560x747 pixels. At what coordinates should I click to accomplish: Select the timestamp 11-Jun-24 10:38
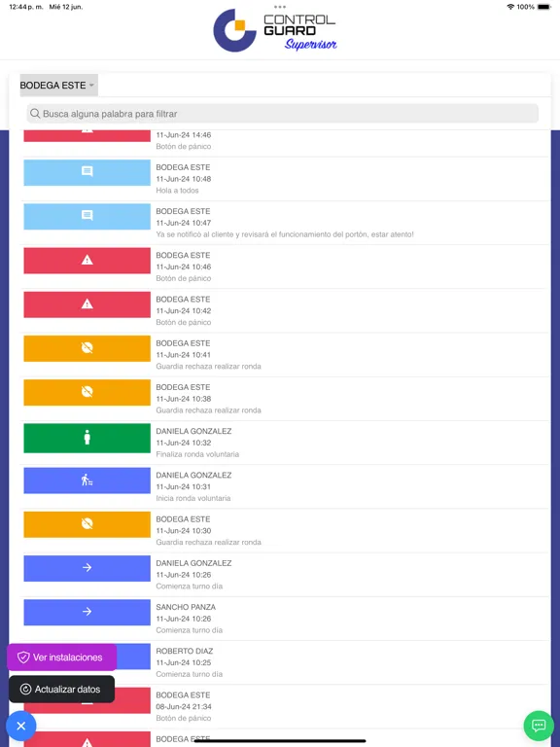184,399
